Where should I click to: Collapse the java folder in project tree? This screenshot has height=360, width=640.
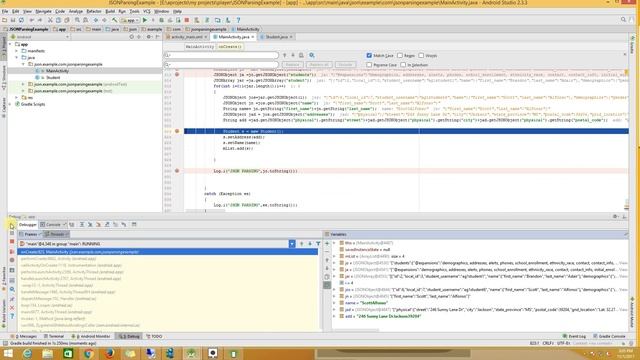click(x=17, y=58)
